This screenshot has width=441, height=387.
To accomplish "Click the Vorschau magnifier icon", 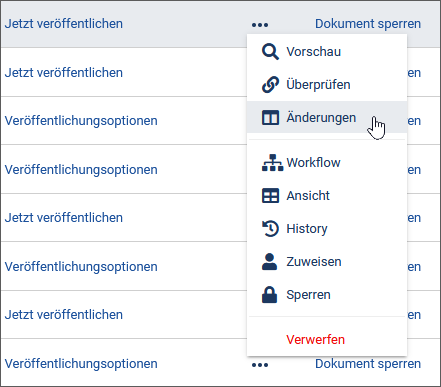I will (270, 52).
